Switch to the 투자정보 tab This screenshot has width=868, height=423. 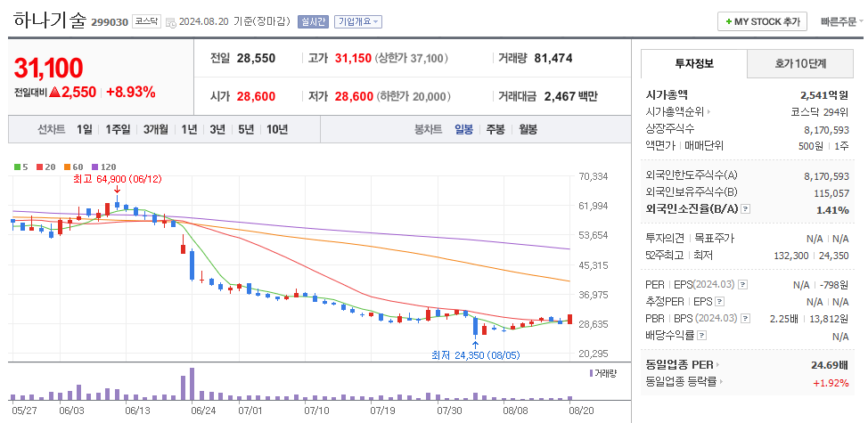694,63
